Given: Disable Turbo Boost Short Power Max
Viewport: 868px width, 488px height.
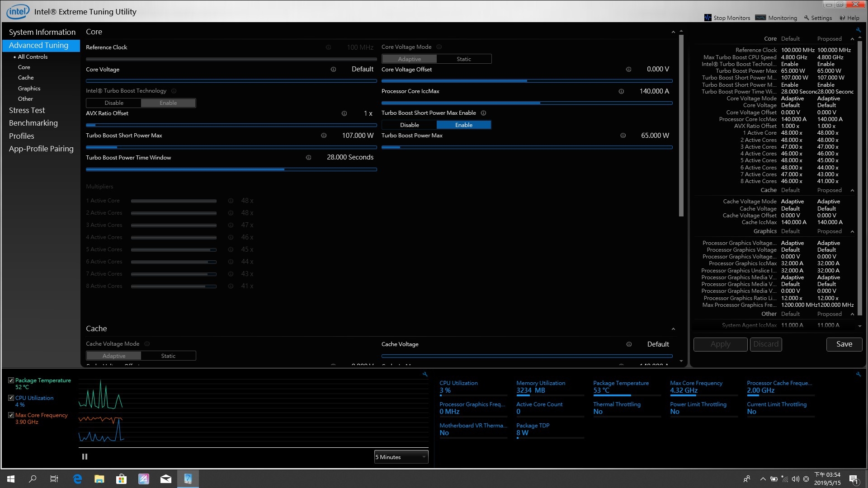Looking at the screenshot, I should pos(409,125).
